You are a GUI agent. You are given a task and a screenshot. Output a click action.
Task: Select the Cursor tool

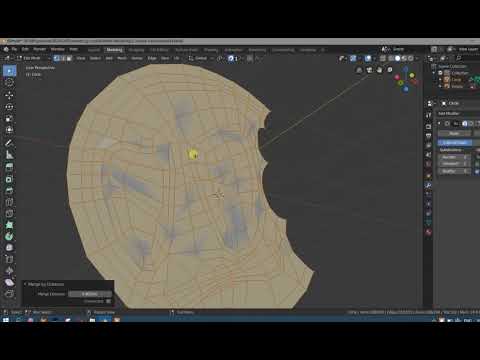tap(9, 82)
